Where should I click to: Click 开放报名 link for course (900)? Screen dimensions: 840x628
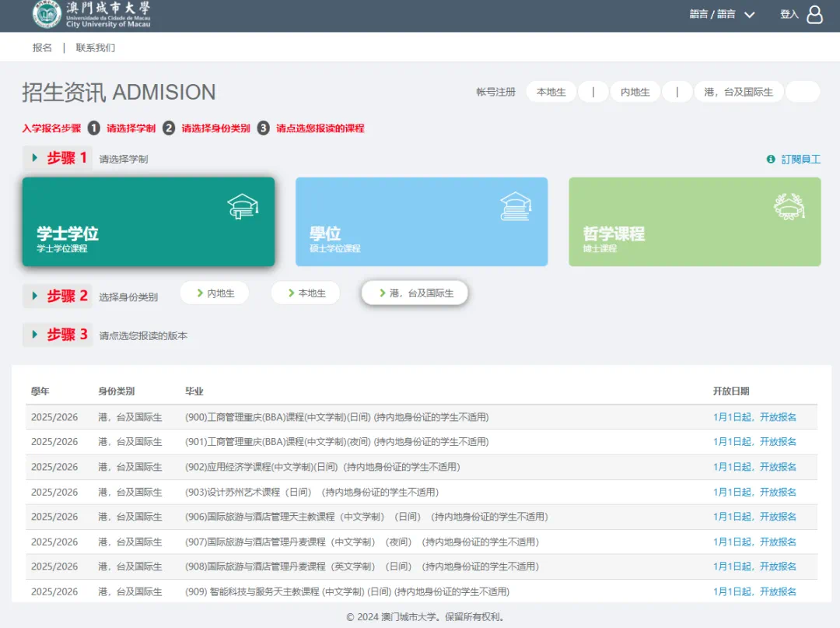(754, 417)
